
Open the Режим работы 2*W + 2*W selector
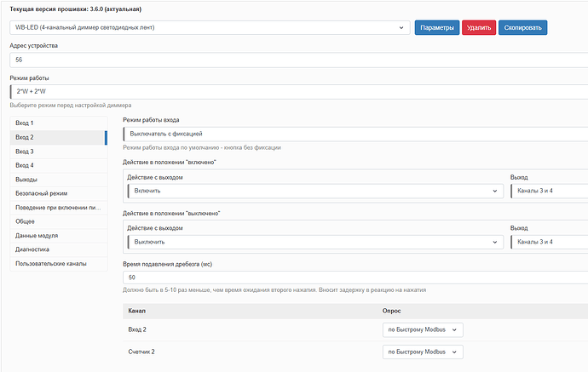(298, 91)
